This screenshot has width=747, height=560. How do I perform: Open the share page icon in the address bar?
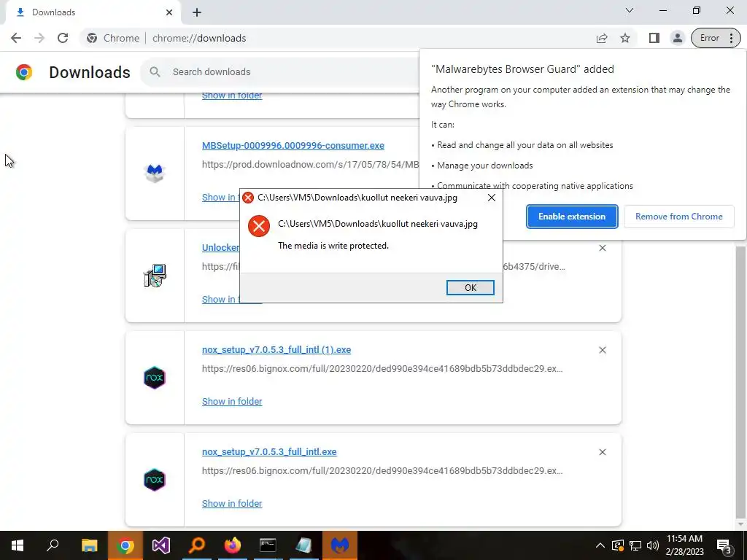602,38
